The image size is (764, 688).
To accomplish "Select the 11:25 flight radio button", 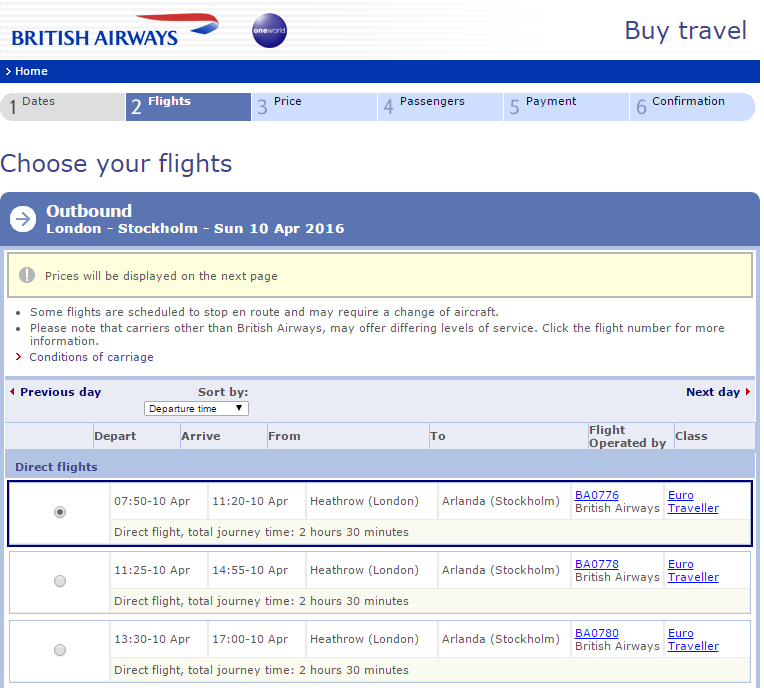I will coord(60,581).
